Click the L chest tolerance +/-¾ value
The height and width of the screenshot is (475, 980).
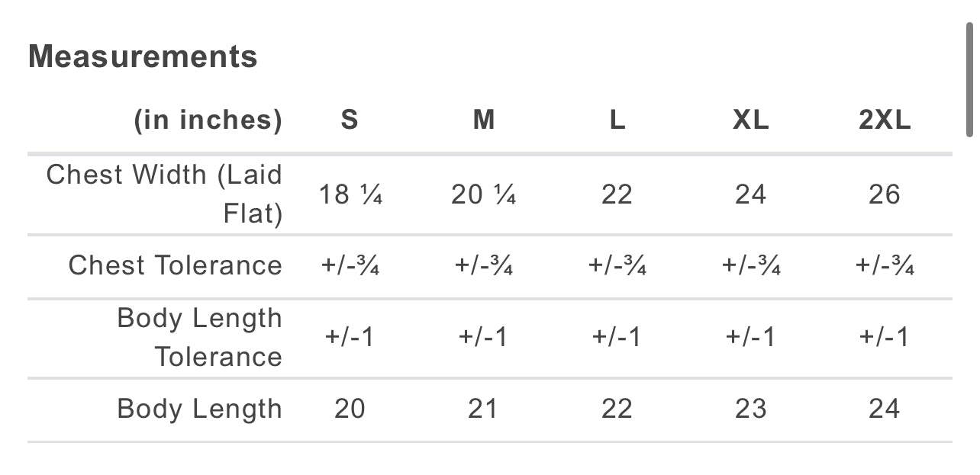[x=617, y=265]
